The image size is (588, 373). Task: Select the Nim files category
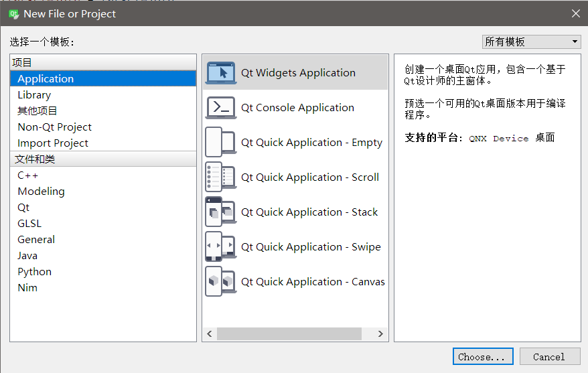tap(103, 288)
